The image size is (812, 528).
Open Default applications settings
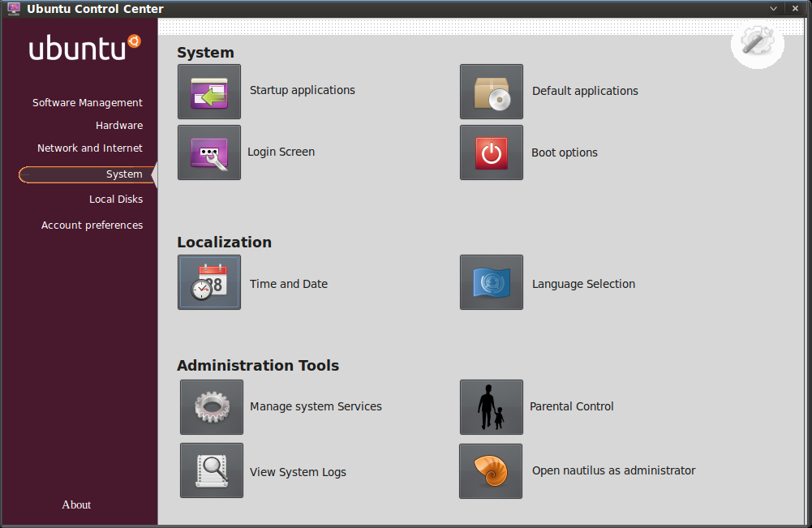tap(491, 91)
